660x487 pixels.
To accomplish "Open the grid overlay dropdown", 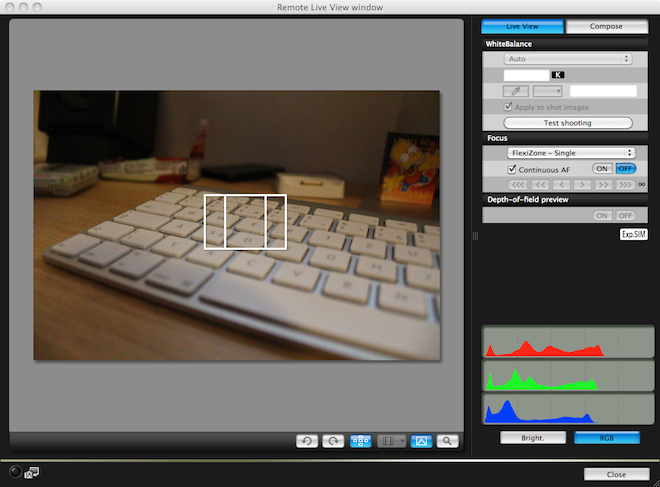I will 391,441.
